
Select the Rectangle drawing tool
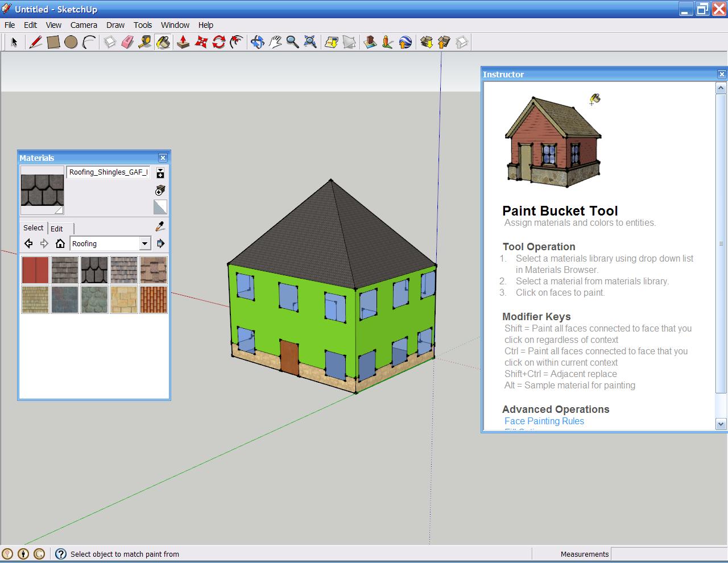(53, 42)
